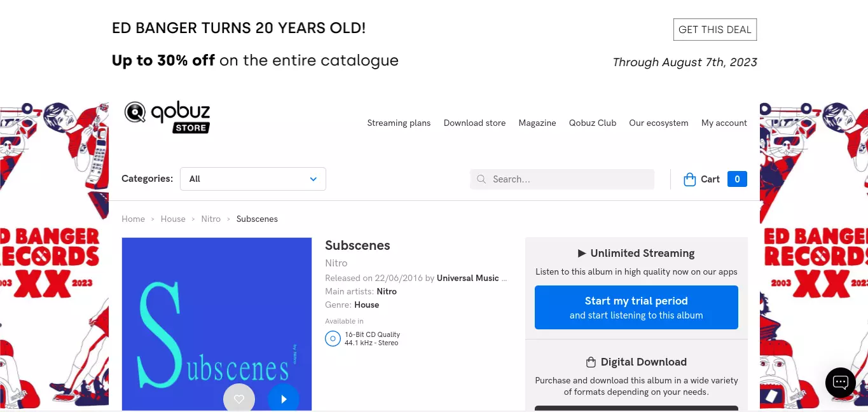The width and height of the screenshot is (868, 412).
Task: Click the shopping bag Cart icon
Action: coord(689,179)
